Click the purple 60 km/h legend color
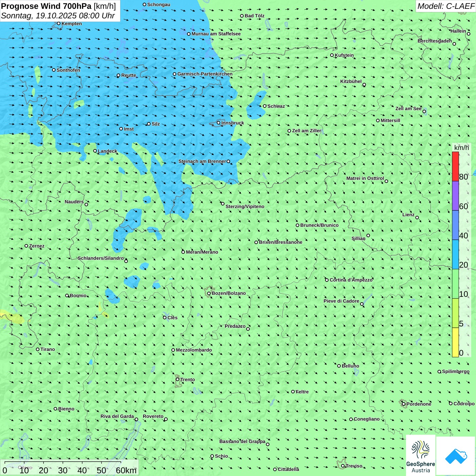This screenshot has height=476, width=476. coord(455,196)
